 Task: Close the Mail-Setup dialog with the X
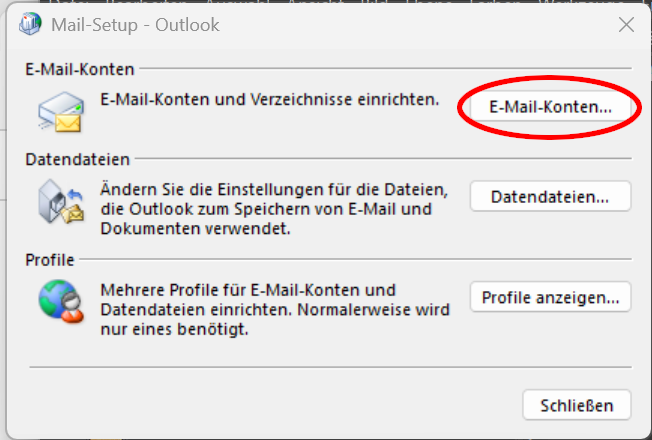[626, 25]
